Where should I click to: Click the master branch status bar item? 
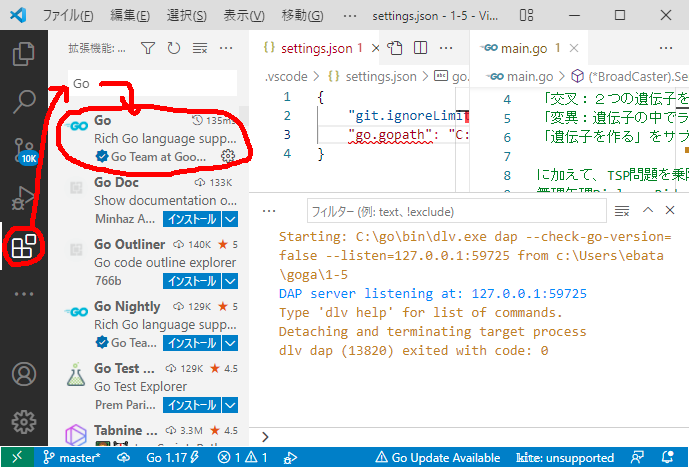tap(70, 457)
